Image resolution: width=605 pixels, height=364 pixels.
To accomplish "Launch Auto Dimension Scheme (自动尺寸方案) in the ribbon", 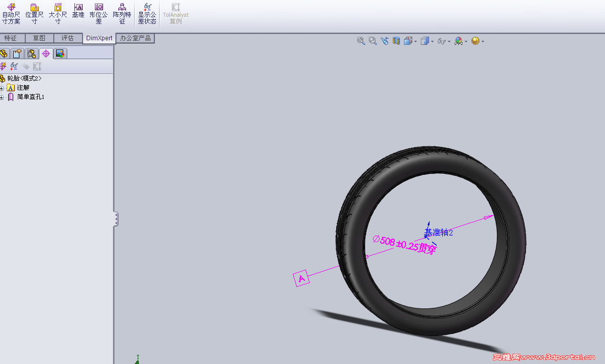I will click(11, 13).
